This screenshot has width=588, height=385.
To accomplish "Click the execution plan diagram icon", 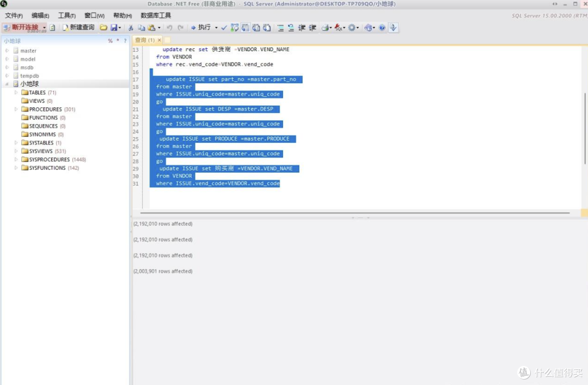I will pyautogui.click(x=234, y=28).
